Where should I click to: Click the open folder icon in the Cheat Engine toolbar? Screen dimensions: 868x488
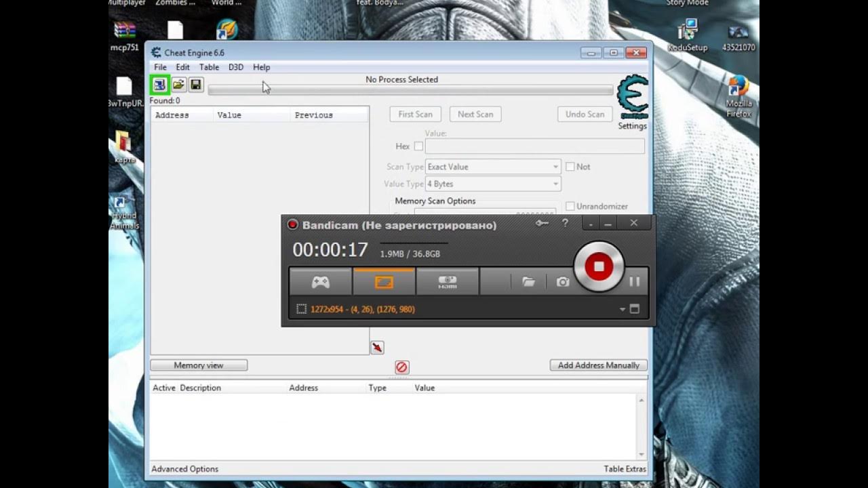coord(178,85)
